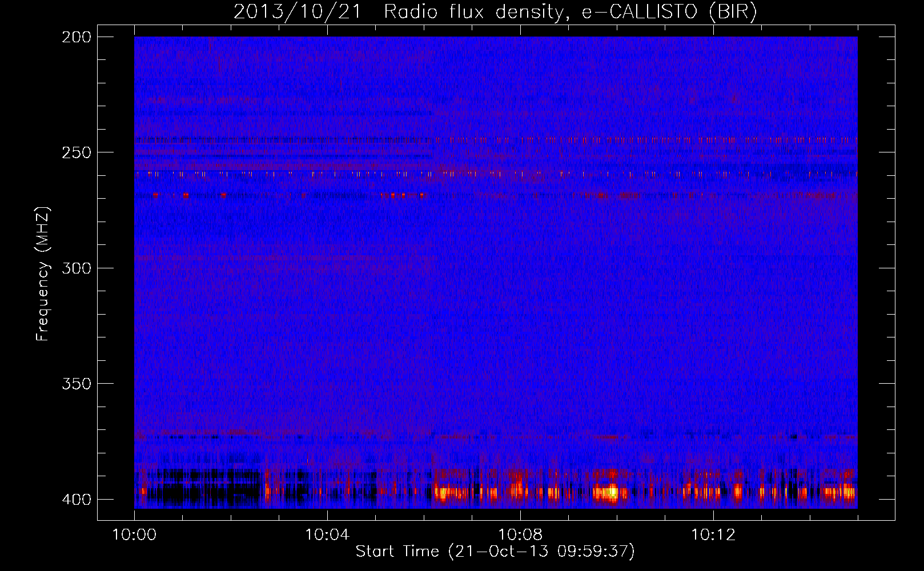Click the 10:04 time tick label
This screenshot has width=924, height=571.
327,534
